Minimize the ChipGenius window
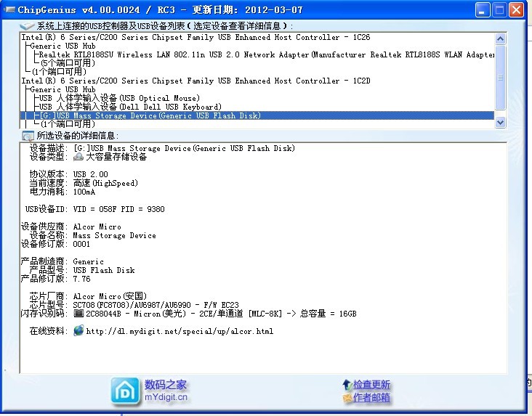The height and width of the screenshot is (416, 532). coord(483,10)
